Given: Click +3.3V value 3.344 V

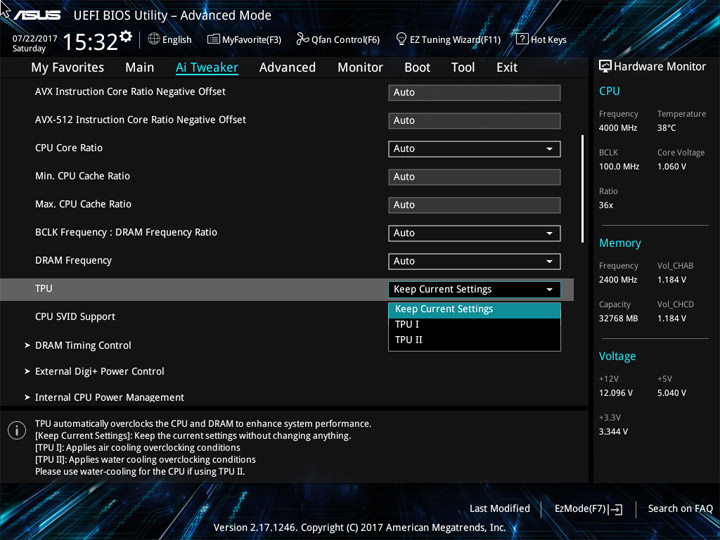Looking at the screenshot, I should tap(613, 432).
